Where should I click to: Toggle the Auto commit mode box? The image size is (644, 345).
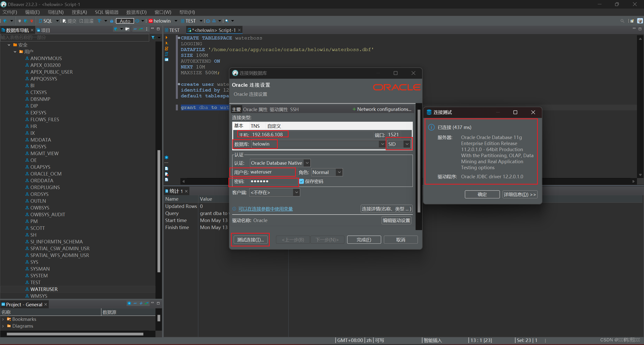[125, 21]
